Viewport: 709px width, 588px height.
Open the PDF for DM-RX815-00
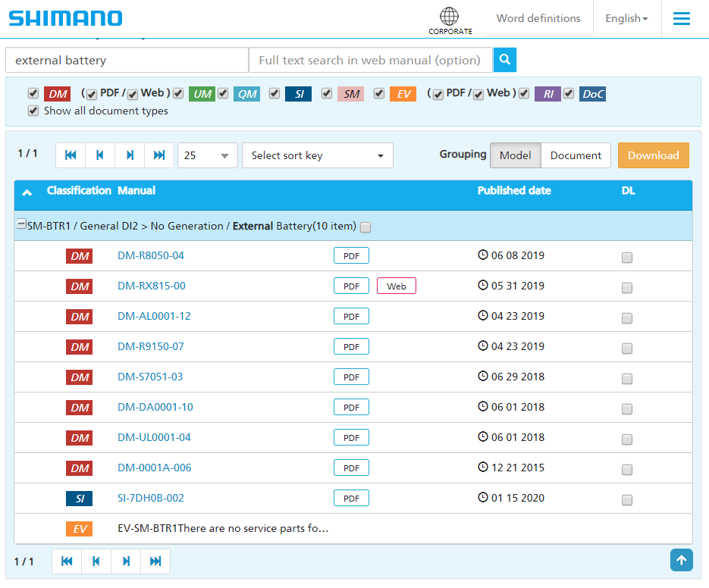coord(351,286)
